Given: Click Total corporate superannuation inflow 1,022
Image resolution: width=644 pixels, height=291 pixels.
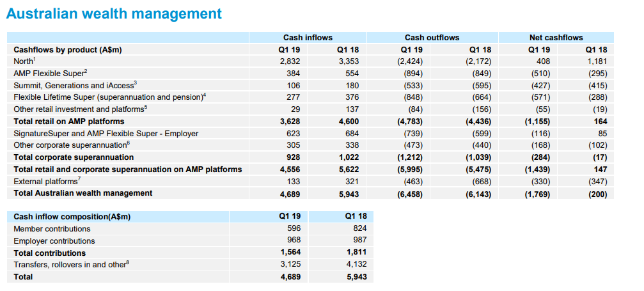Looking at the screenshot, I should click(x=349, y=157).
